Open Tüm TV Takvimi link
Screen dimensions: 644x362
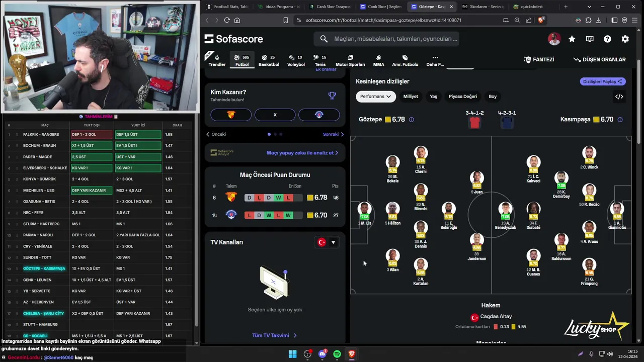(275, 335)
